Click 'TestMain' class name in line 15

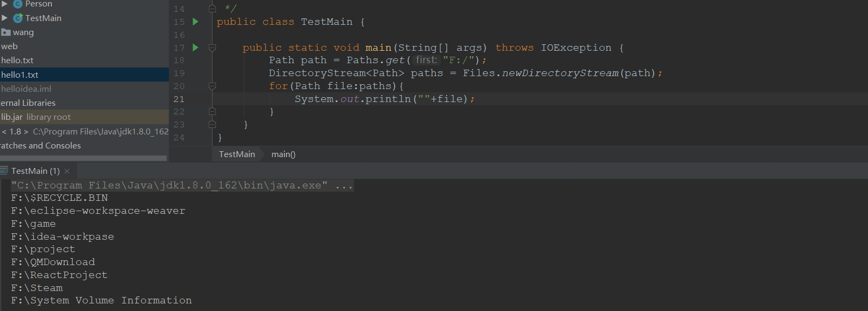(327, 22)
